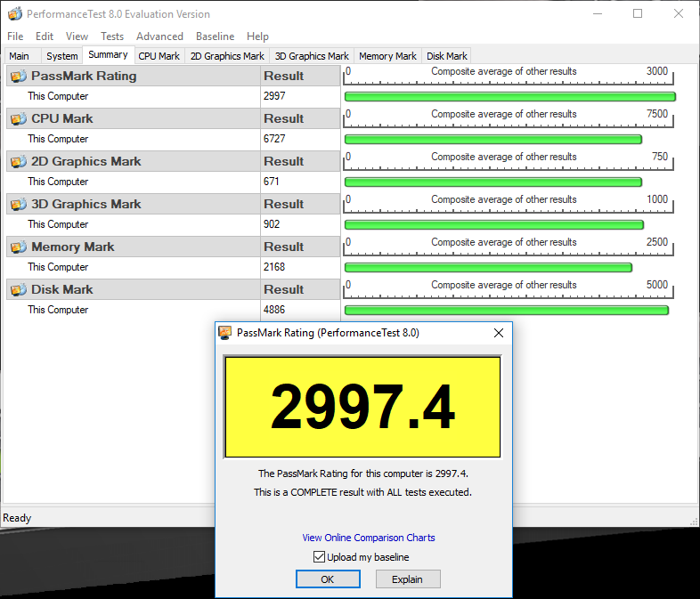Click the PassMark Rating row icon
This screenshot has width=700, height=599.
click(19, 76)
